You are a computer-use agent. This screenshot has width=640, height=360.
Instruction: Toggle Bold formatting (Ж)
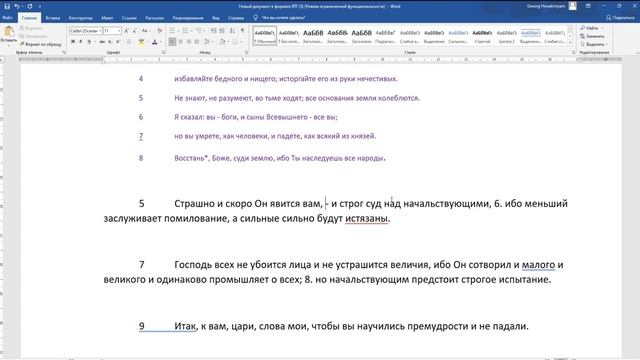coord(73,42)
